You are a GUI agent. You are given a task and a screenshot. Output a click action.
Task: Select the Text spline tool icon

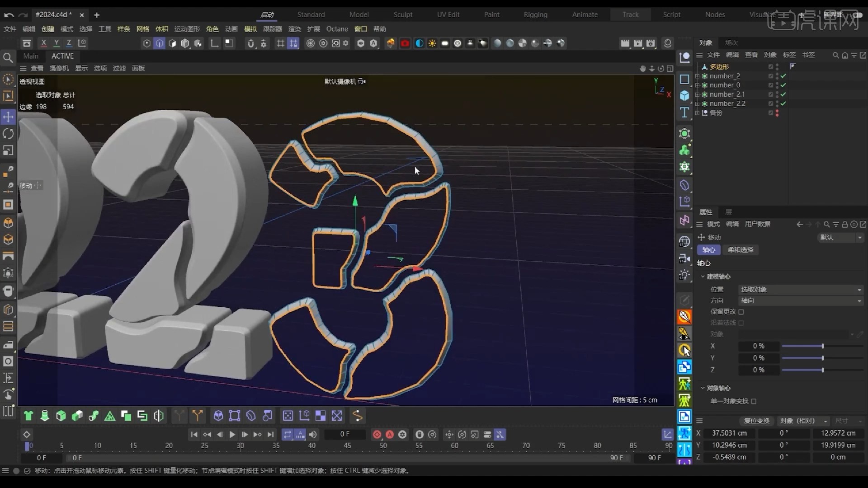pyautogui.click(x=684, y=113)
